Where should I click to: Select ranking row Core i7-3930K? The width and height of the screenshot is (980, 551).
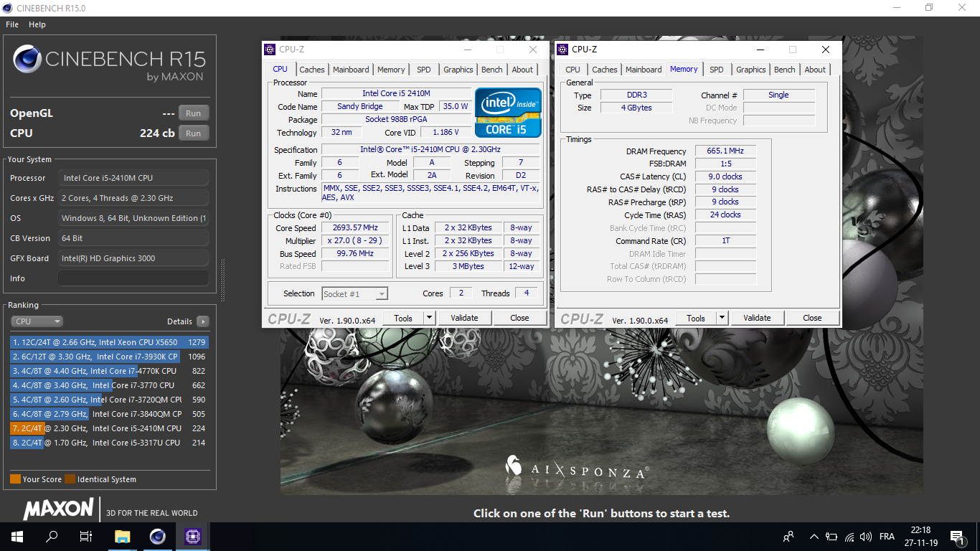(109, 357)
